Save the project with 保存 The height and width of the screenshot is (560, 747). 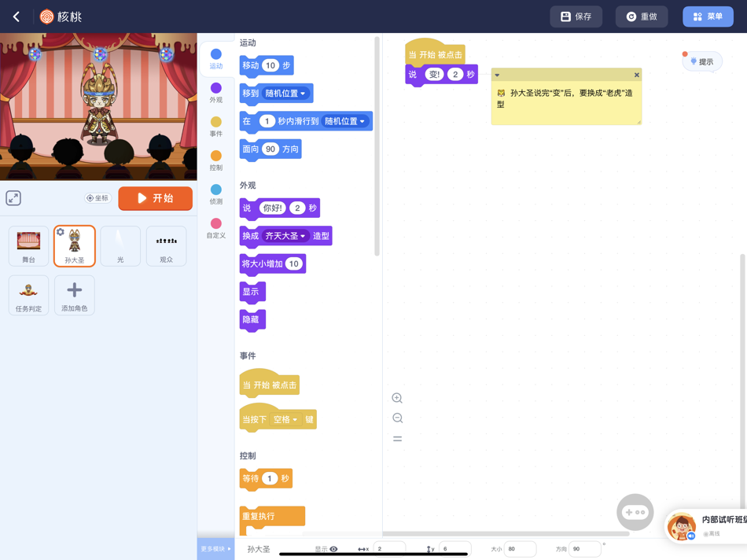coord(576,17)
